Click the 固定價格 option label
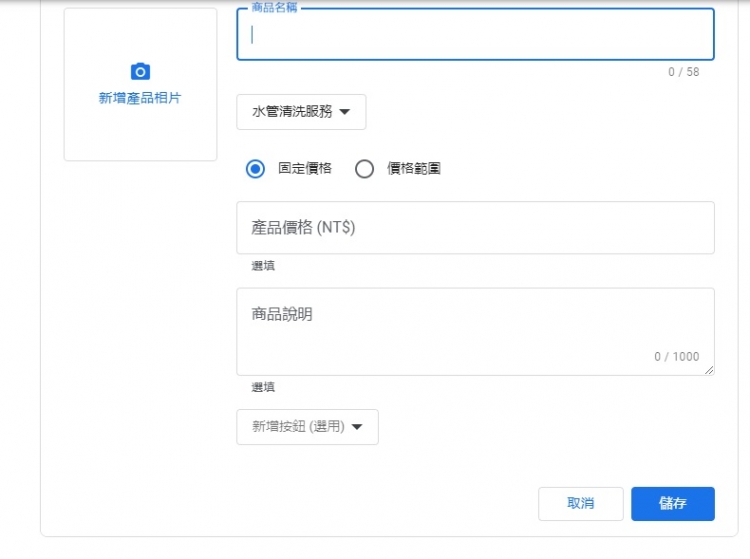This screenshot has height=559, width=750. (x=305, y=168)
